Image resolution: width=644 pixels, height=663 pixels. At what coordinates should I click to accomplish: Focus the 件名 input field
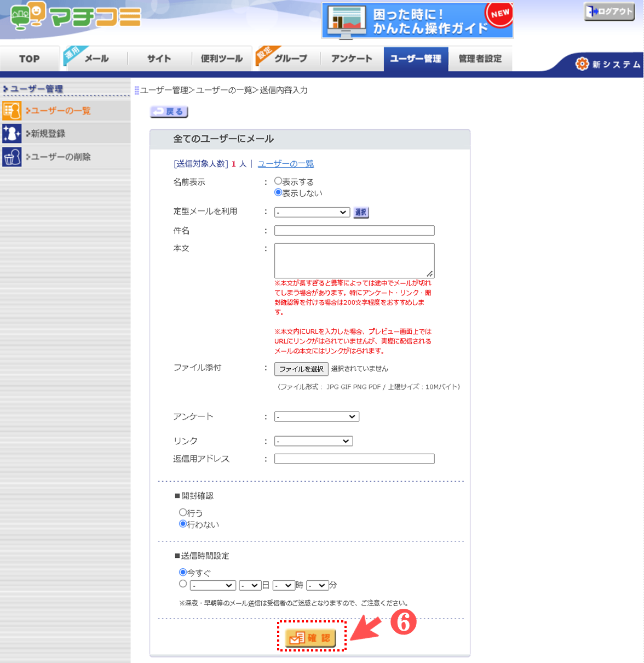pyautogui.click(x=354, y=231)
